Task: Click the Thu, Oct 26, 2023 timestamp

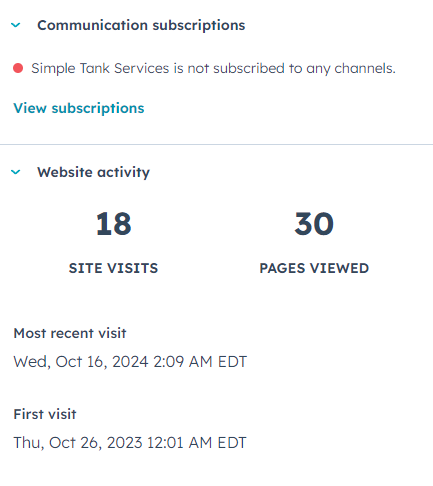Action: coord(130,443)
